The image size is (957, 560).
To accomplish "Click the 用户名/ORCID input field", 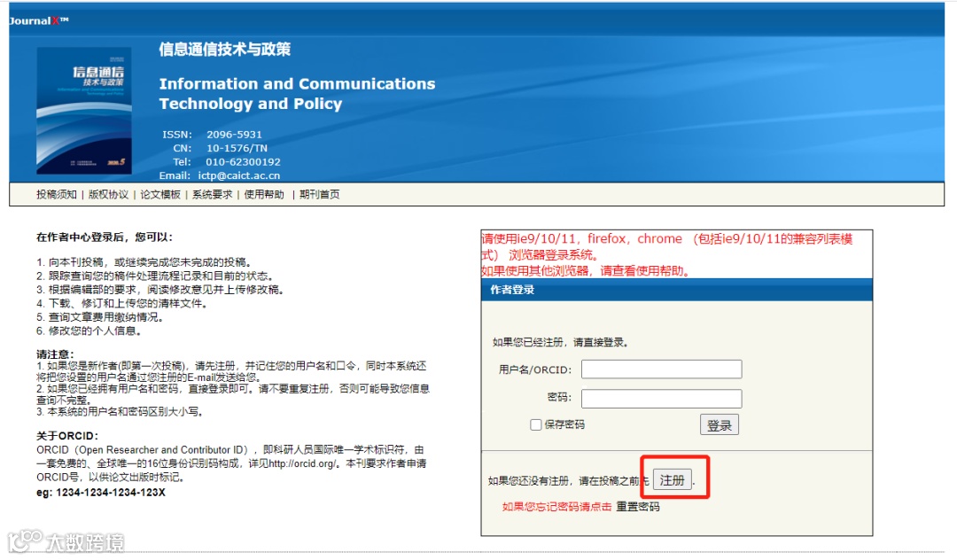I will [x=662, y=369].
